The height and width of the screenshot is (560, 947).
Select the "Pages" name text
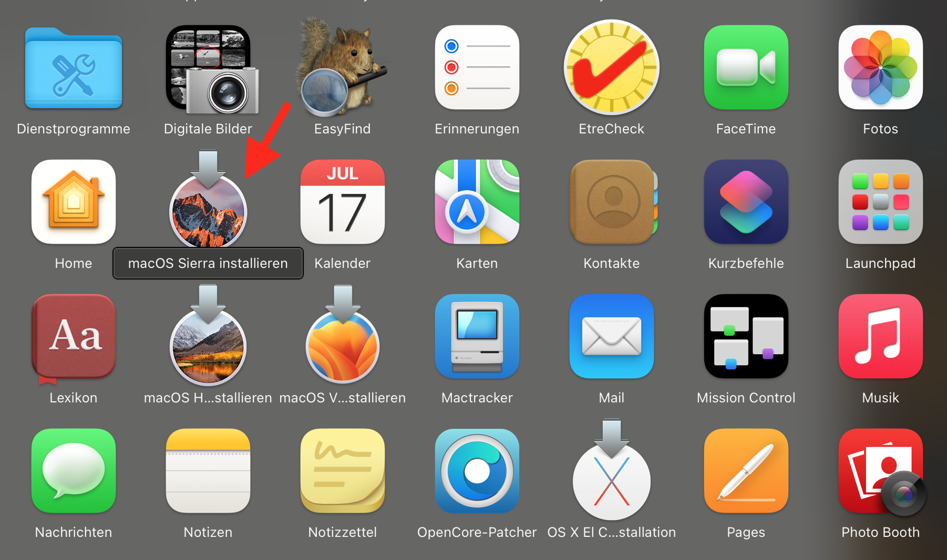pos(746,532)
